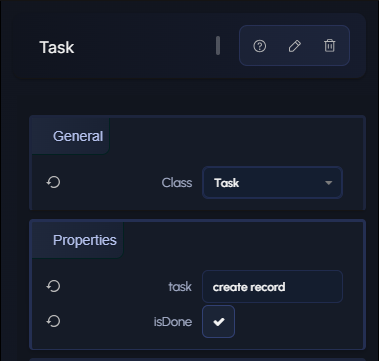Click the isDone property label
379x361 pixels.
173,322
